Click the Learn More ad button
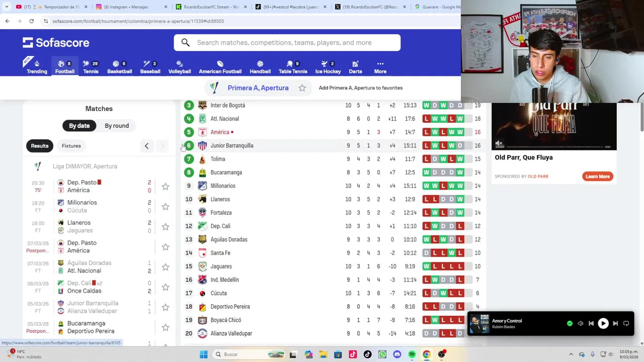 (598, 176)
